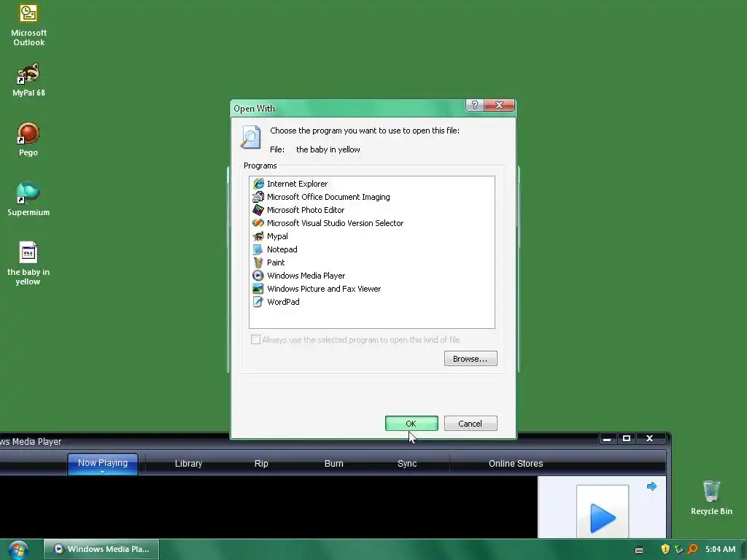Click the Mypal raccoon icon in list

tap(258, 236)
